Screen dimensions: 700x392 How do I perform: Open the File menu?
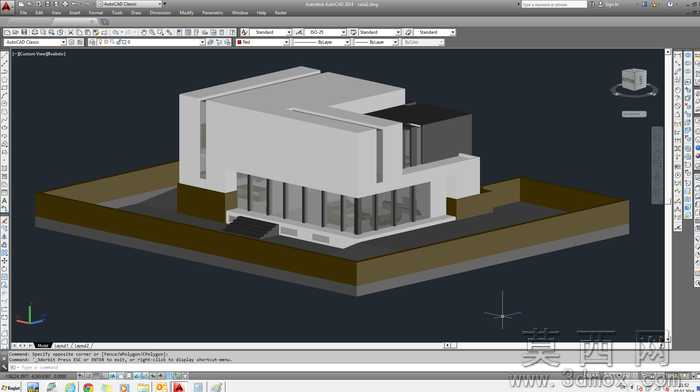coord(23,13)
